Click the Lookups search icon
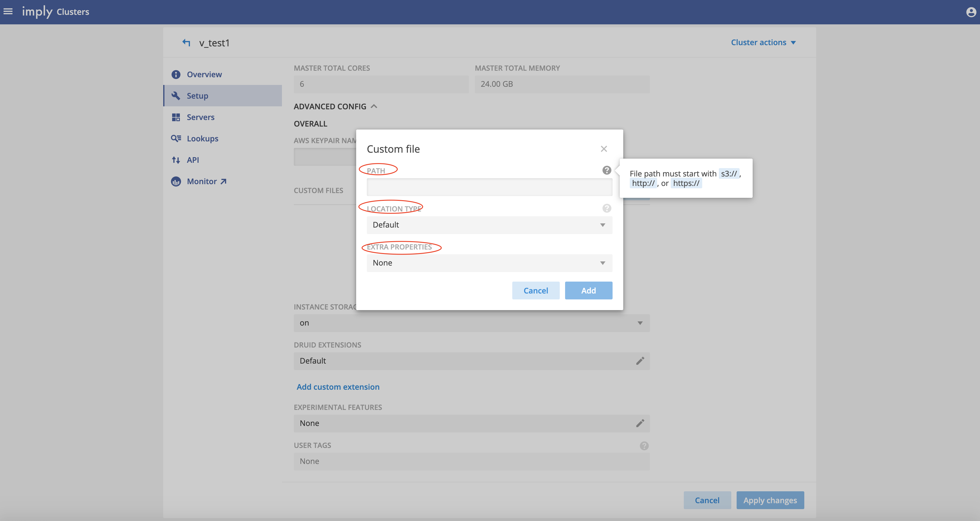This screenshot has height=521, width=980. [x=176, y=138]
